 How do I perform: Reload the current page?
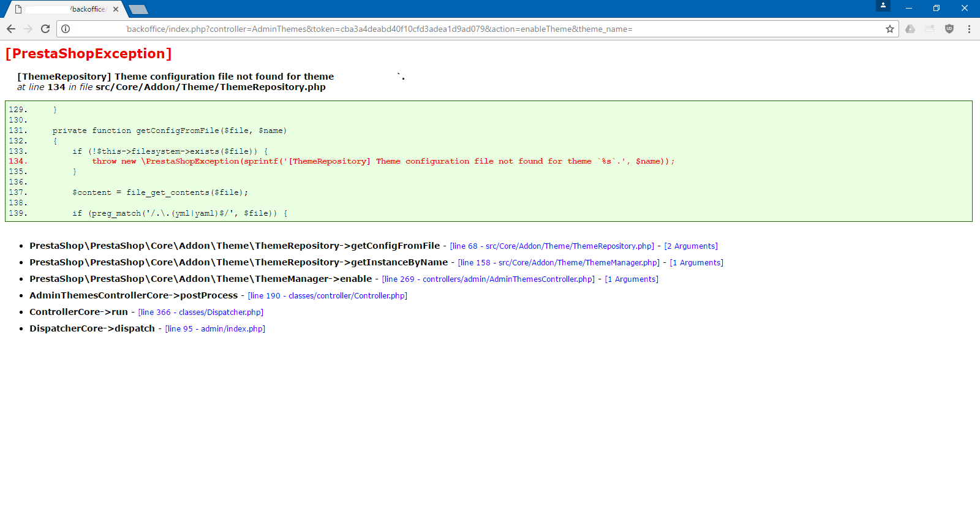(x=45, y=29)
